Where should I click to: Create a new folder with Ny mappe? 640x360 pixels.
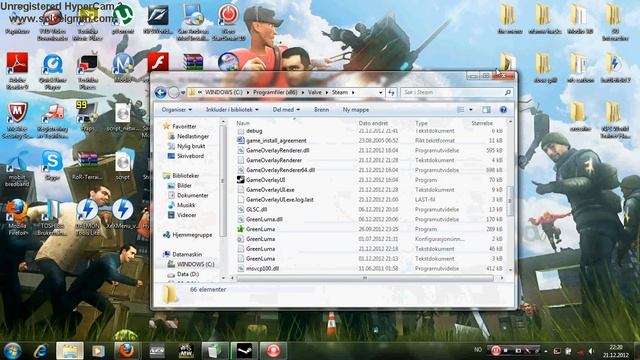click(356, 110)
